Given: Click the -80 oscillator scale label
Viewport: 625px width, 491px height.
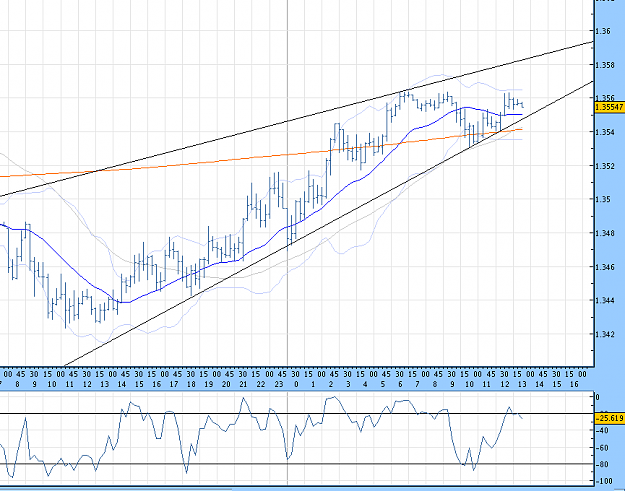Looking at the screenshot, I should (x=601, y=465).
